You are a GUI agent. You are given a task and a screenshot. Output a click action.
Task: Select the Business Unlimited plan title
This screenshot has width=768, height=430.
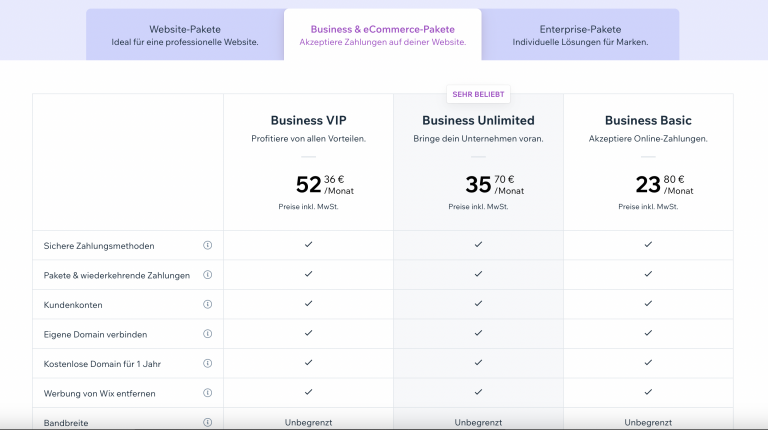478,121
